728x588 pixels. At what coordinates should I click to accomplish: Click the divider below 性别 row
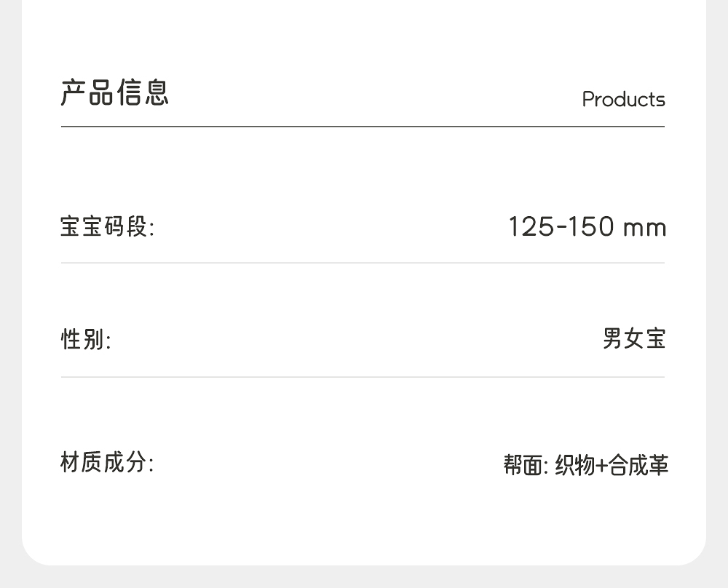tap(363, 377)
